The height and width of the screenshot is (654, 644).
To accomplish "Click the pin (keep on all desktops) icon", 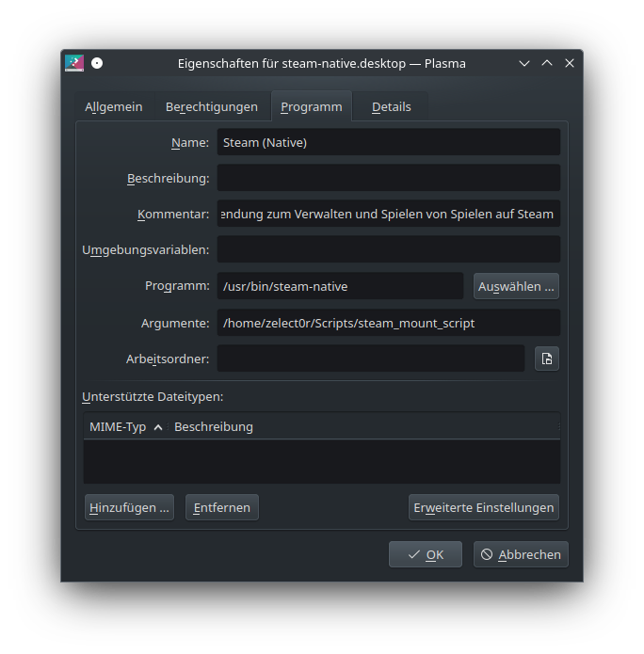I will [x=97, y=63].
